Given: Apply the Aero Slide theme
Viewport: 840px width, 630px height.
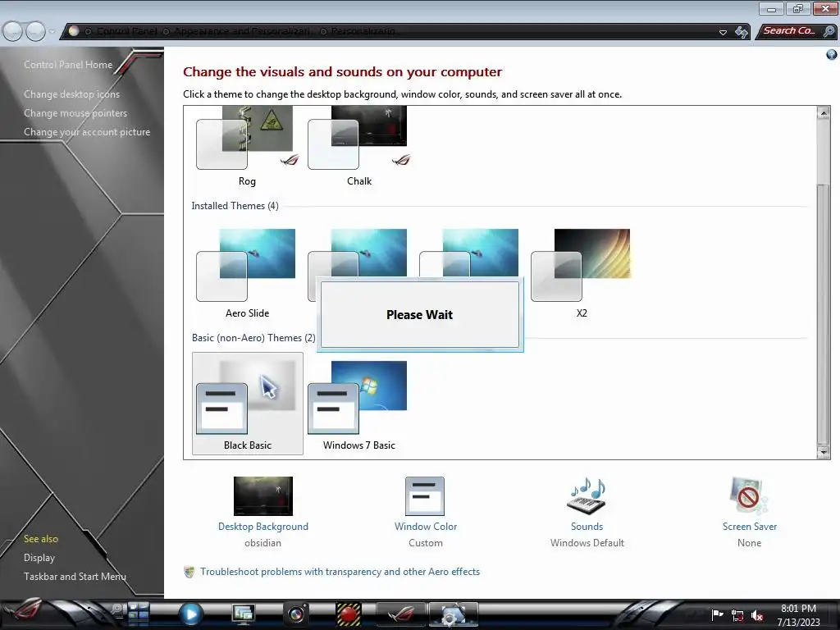Looking at the screenshot, I should [x=247, y=274].
